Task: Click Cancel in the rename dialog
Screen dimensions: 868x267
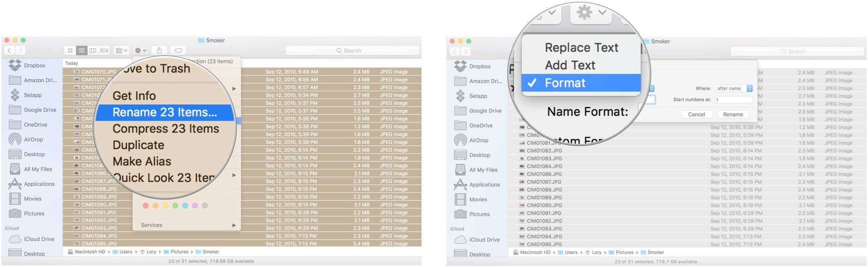Action: (x=696, y=115)
